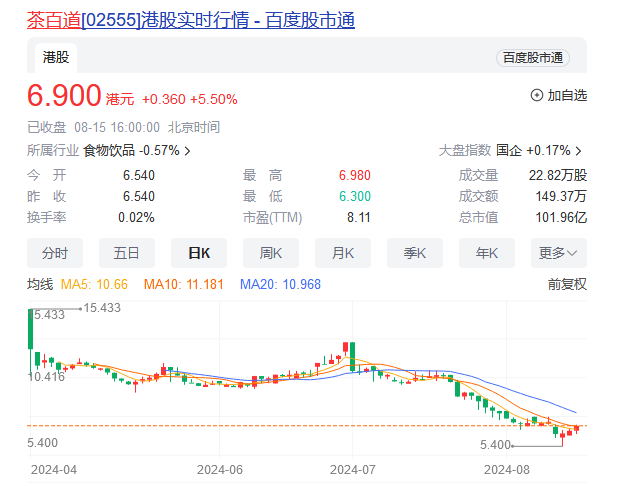Open the 更多 dropdown menu
This screenshot has width=622, height=486.
(x=559, y=253)
